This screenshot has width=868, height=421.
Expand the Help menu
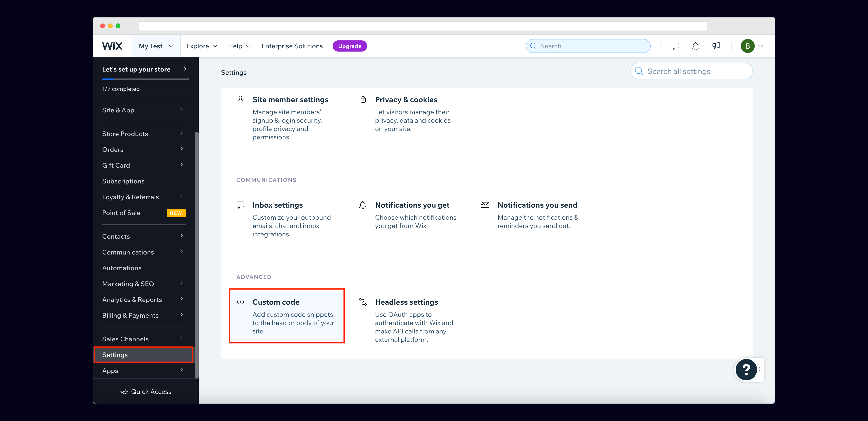coord(239,46)
